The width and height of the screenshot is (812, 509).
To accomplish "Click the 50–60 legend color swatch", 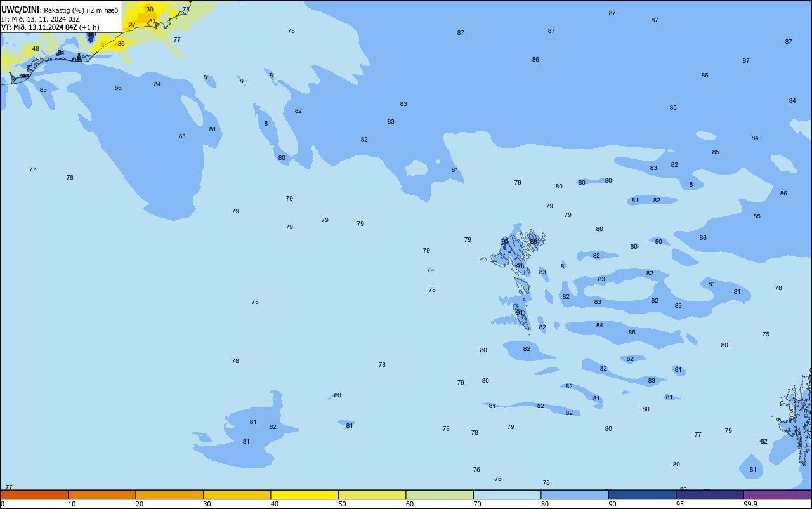I will click(x=372, y=494).
